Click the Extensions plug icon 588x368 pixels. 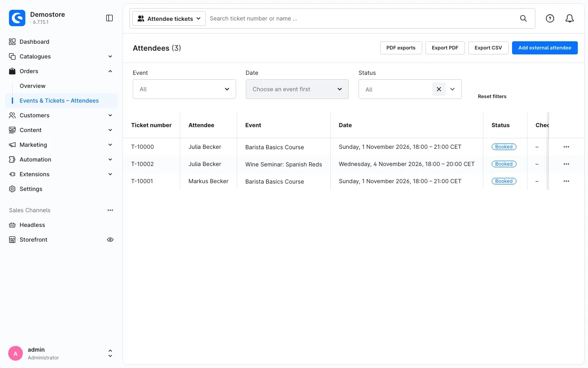(x=12, y=174)
